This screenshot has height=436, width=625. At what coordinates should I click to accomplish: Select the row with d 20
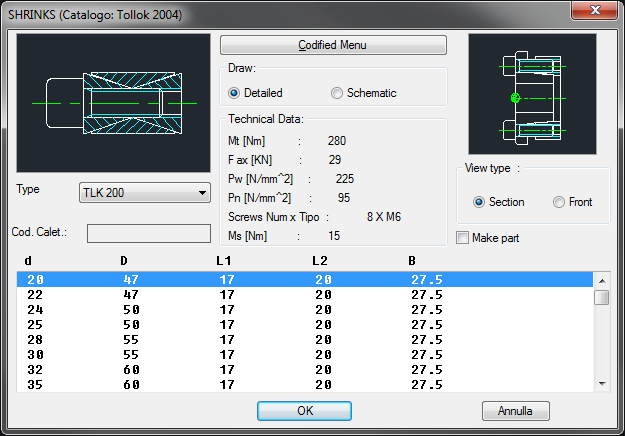(305, 279)
